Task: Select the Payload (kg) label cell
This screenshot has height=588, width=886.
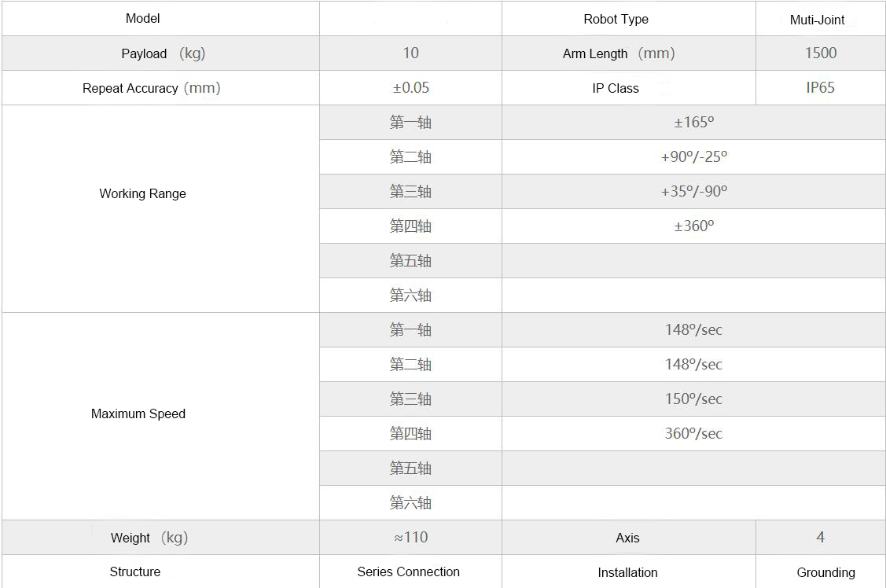Action: tap(163, 53)
